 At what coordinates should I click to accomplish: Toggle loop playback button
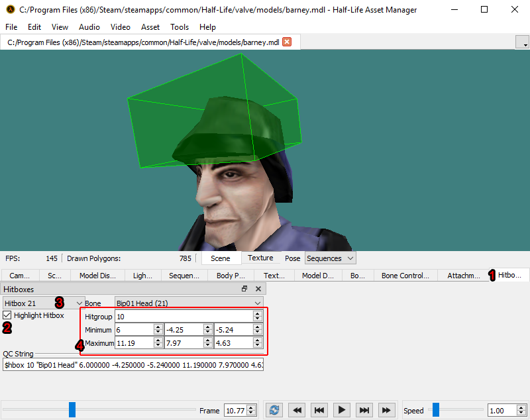(x=274, y=410)
